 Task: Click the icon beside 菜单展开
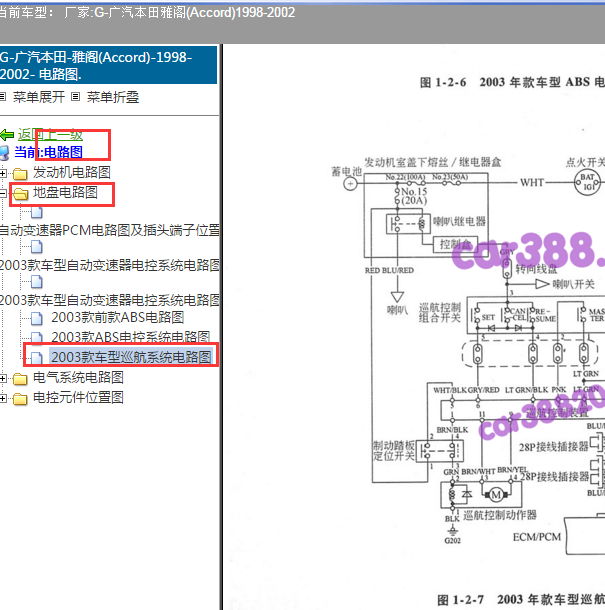tap(3, 97)
